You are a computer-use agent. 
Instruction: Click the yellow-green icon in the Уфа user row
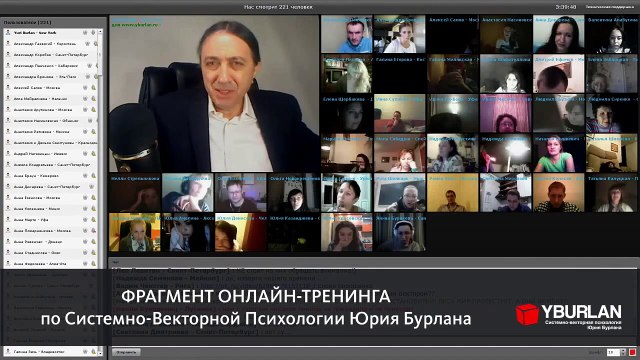[93, 220]
